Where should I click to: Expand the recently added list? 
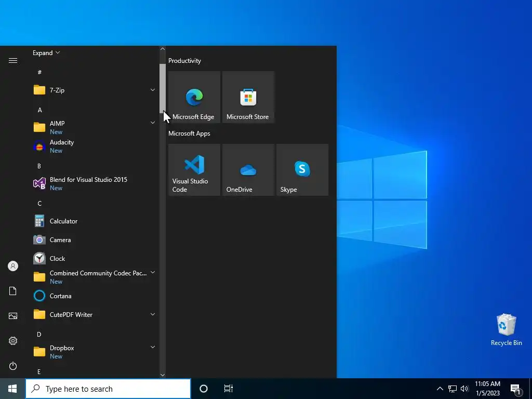pyautogui.click(x=46, y=53)
